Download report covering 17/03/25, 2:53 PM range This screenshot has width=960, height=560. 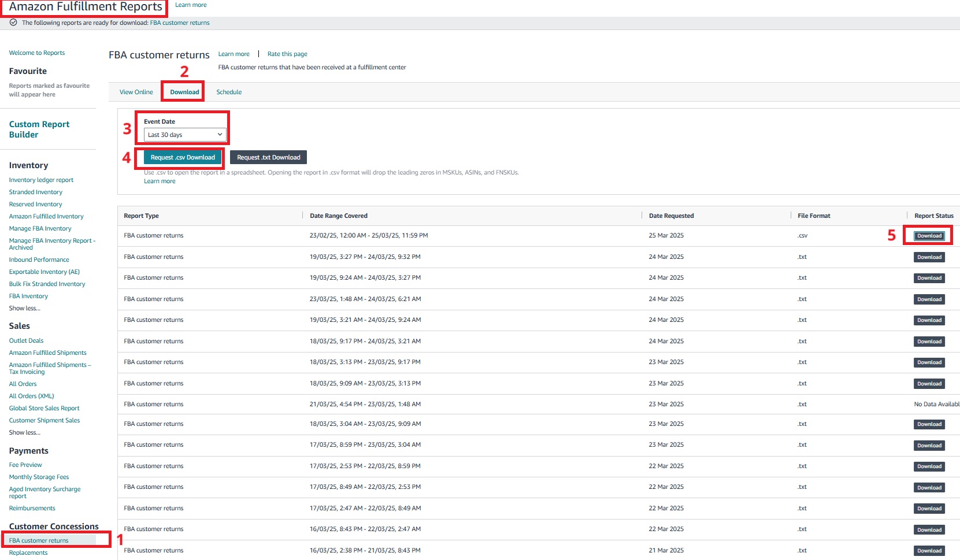pyautogui.click(x=929, y=466)
